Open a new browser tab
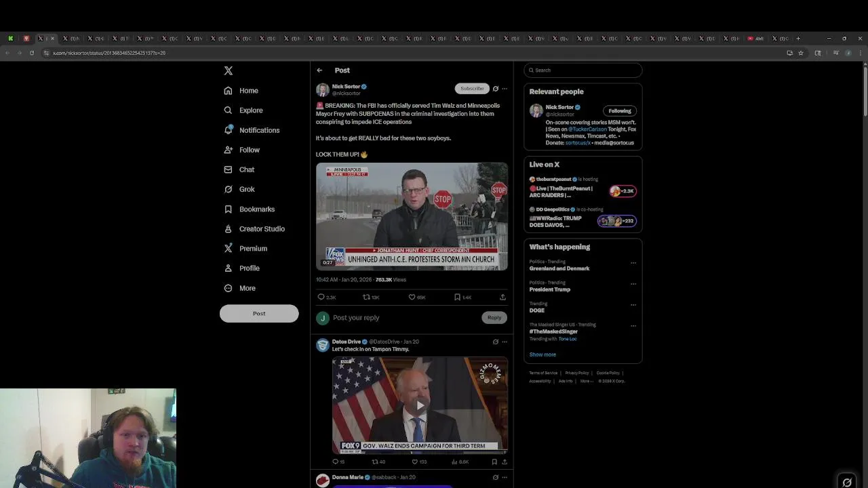868x488 pixels. coord(798,39)
